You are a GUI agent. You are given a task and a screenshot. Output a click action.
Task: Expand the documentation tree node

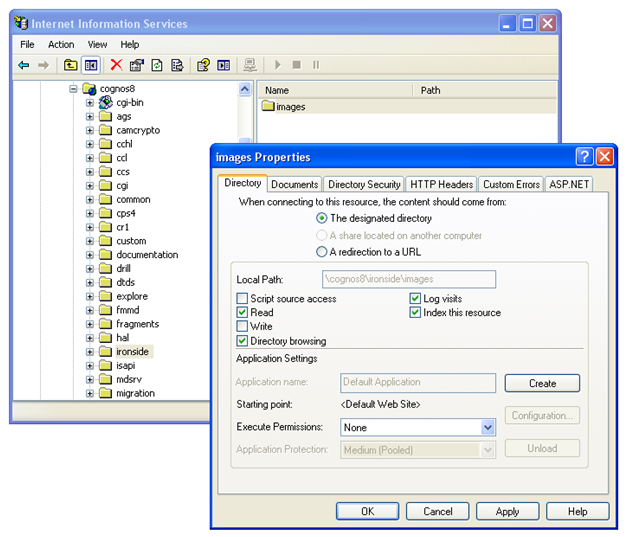coord(90,255)
